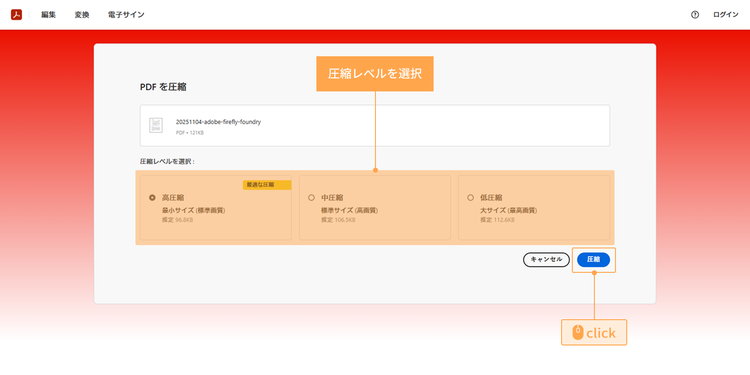This screenshot has height=375, width=750.
Task: Click the 最小サイズ (標準画質) text
Action: point(193,210)
